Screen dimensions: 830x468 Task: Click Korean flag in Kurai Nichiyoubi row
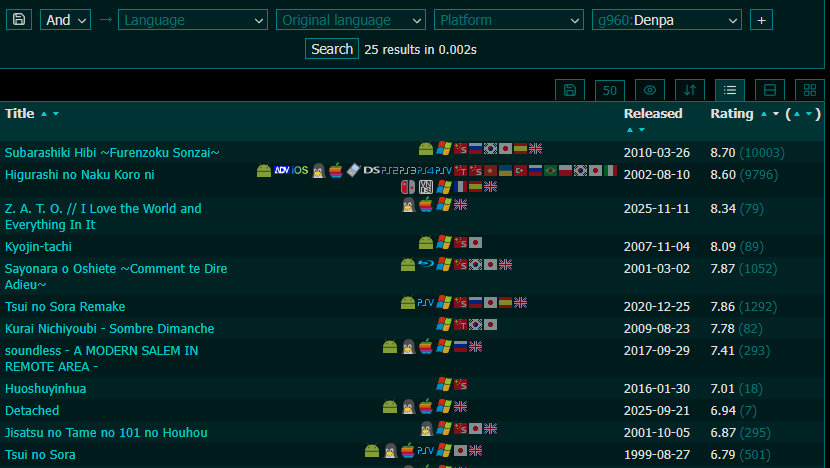point(475,325)
